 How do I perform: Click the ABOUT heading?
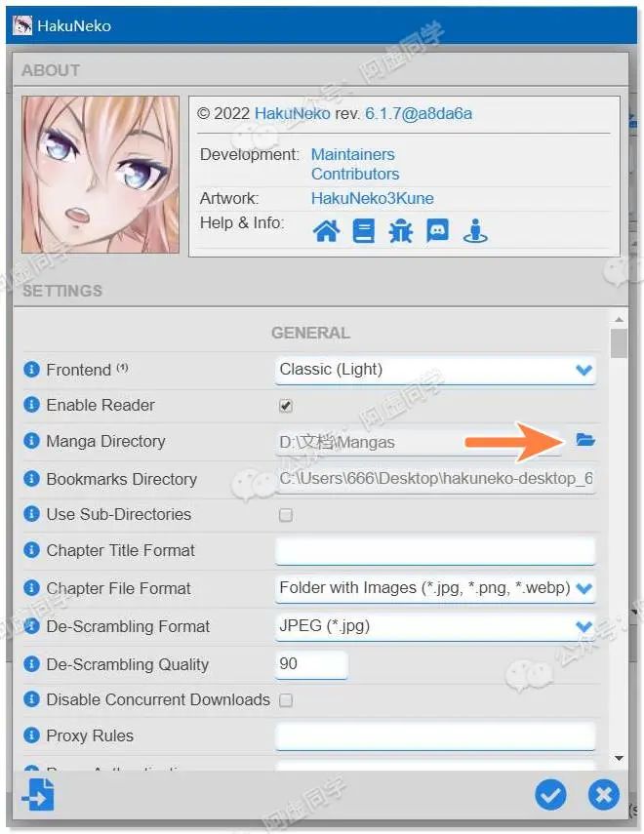[51, 70]
